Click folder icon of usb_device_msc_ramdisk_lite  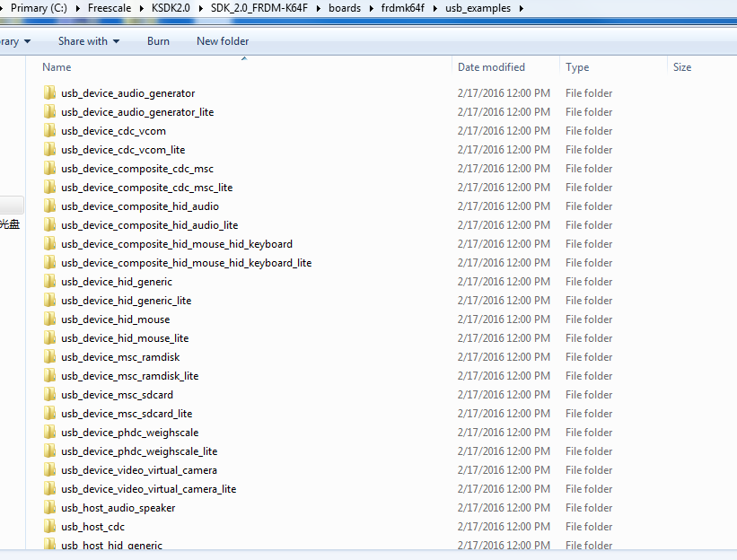(x=49, y=375)
